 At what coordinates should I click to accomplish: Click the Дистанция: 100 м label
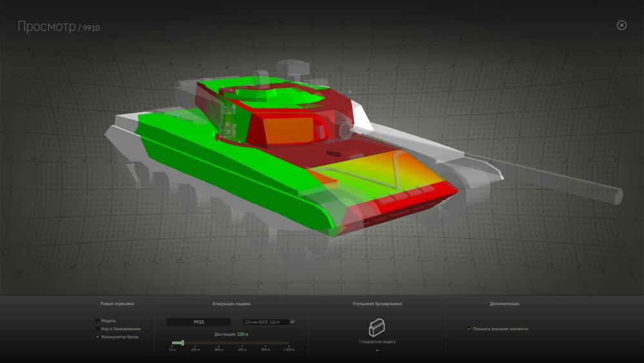point(231,334)
